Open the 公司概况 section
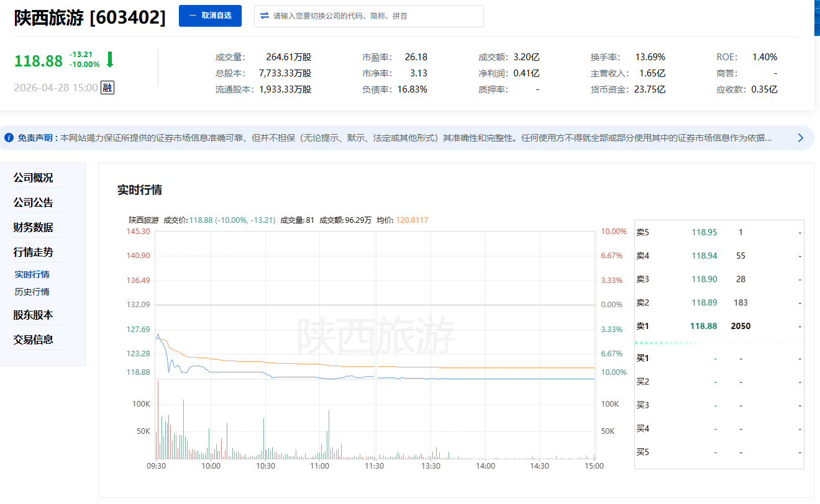The width and height of the screenshot is (820, 504). (x=34, y=178)
